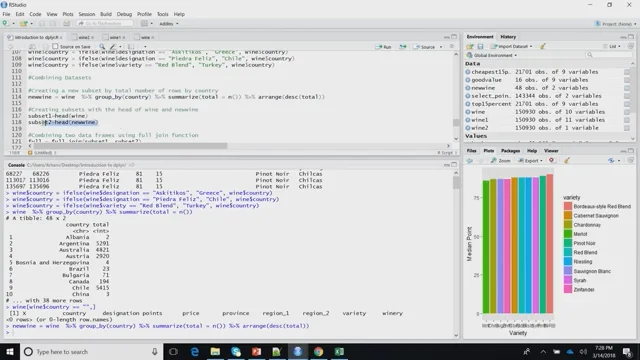
Task: Open the Addins toolbar button
Action: click(x=169, y=24)
